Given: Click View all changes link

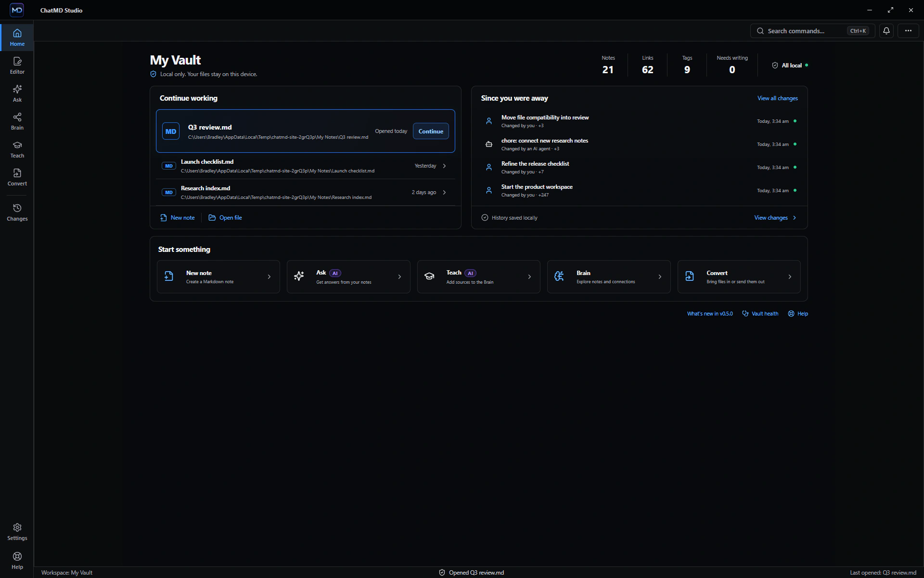Looking at the screenshot, I should (777, 98).
